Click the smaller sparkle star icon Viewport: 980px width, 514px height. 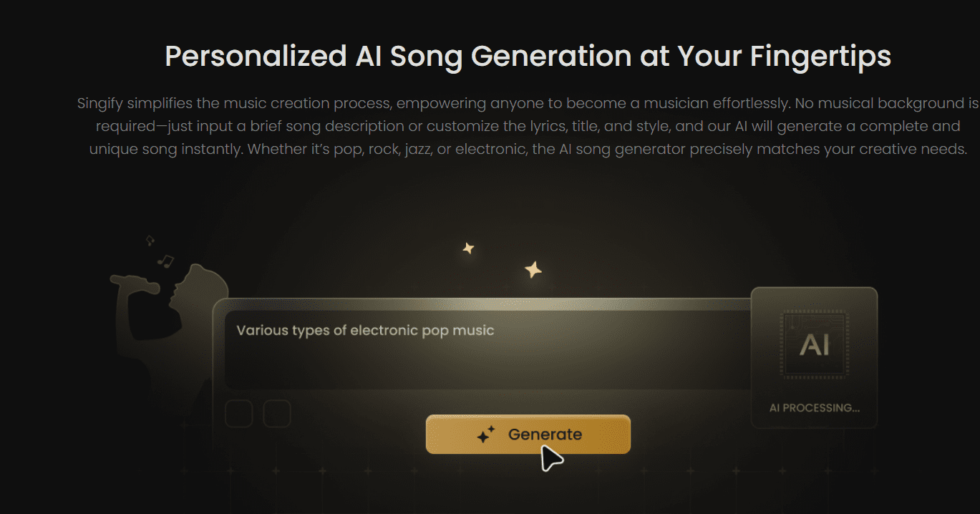468,248
